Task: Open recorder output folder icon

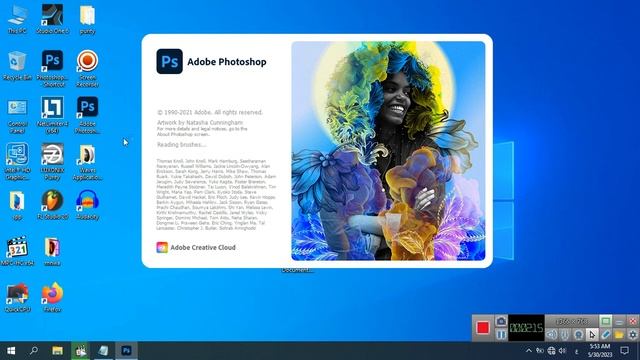Action: point(619,334)
